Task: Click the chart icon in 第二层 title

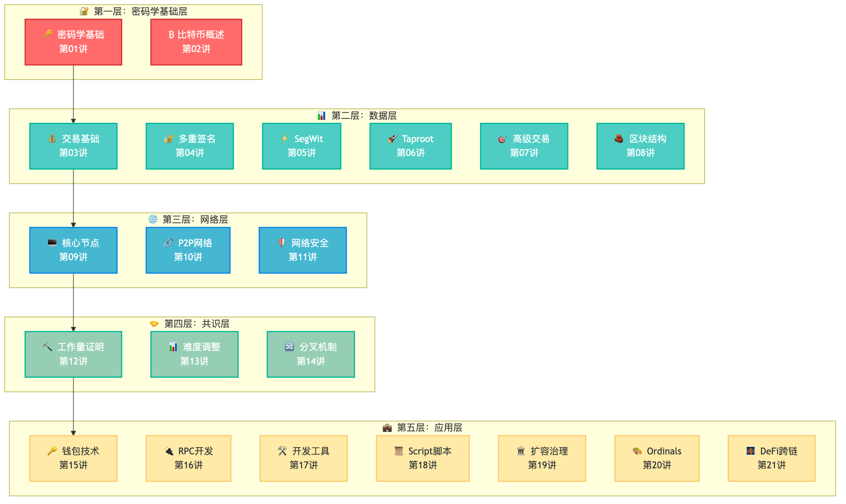Action: click(x=322, y=115)
